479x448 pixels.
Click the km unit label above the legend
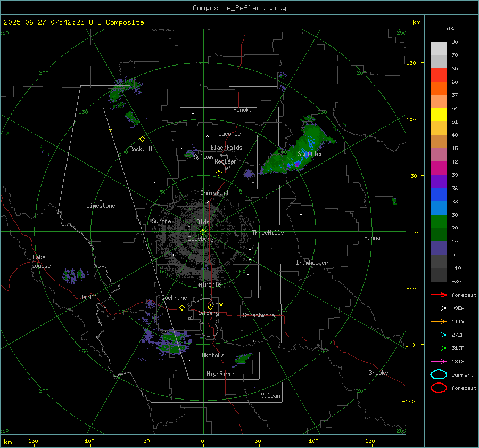[x=416, y=22]
